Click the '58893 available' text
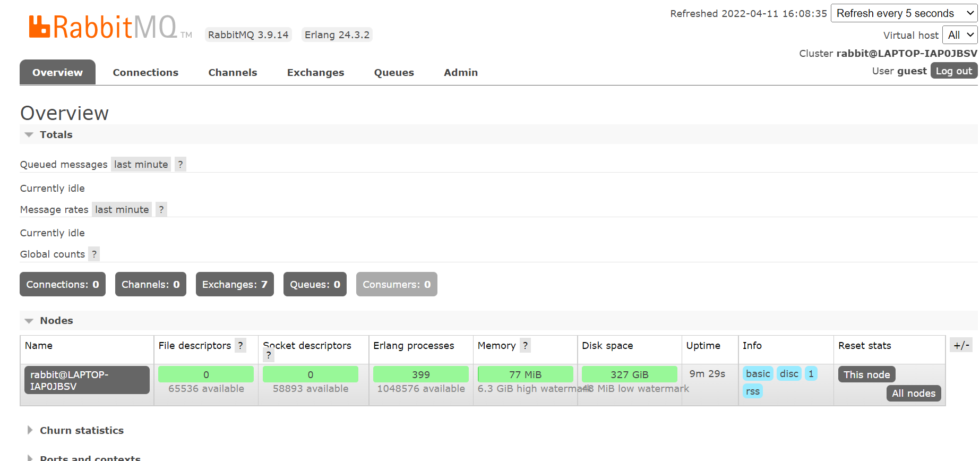Viewport: 980px width, 461px height. (311, 389)
